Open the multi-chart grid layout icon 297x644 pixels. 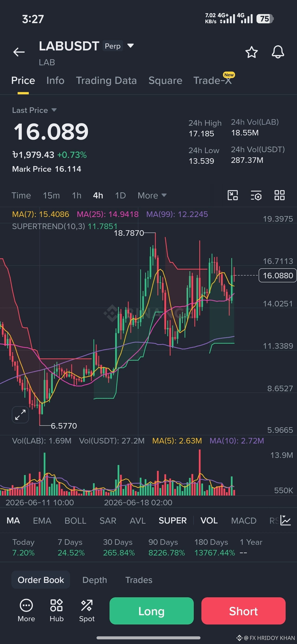280,195
